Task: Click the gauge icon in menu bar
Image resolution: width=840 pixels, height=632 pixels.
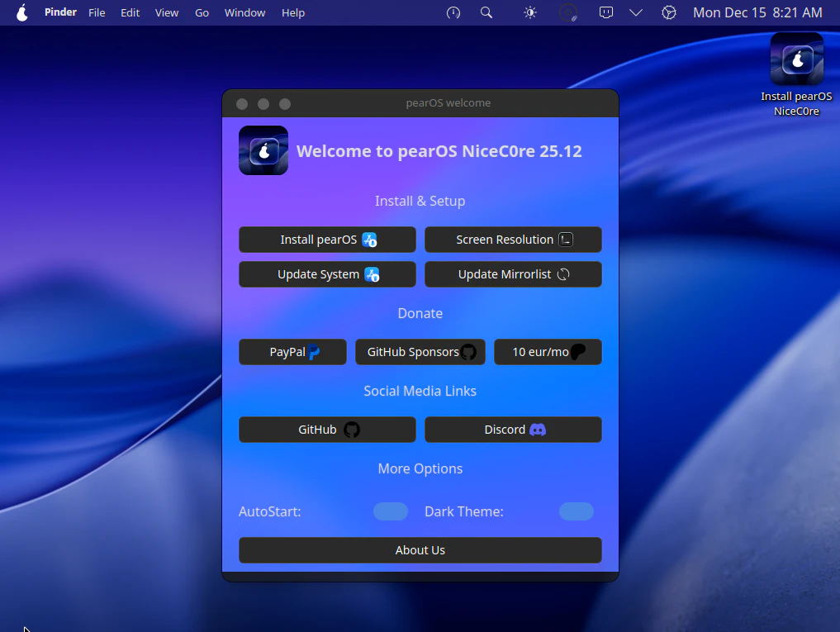Action: point(453,12)
